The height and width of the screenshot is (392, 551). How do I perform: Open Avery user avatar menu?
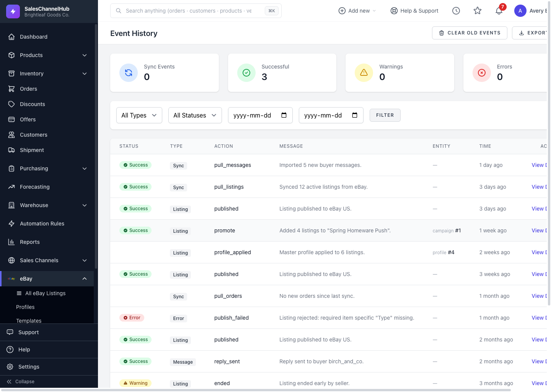(x=520, y=11)
